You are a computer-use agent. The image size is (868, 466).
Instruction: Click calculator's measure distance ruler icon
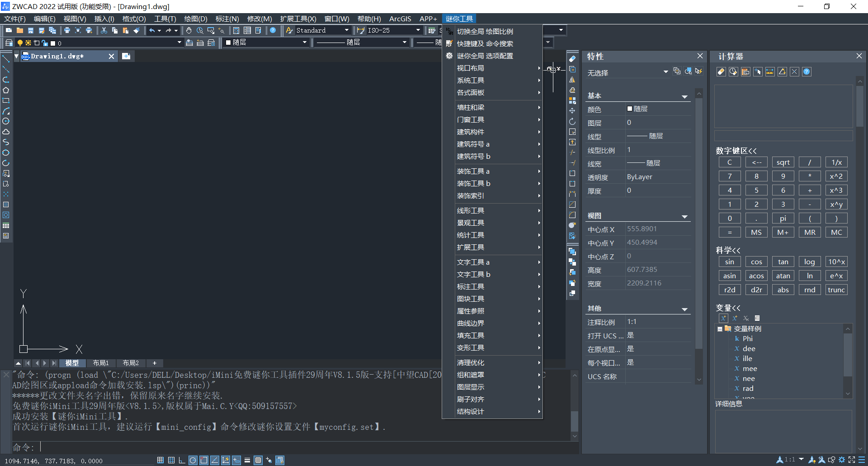(770, 72)
